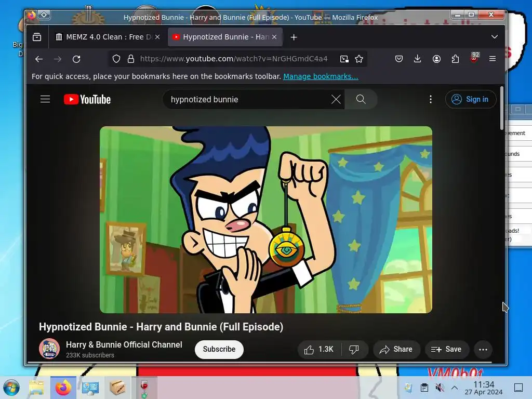Open Firefox application hamburger menu
The height and width of the screenshot is (399, 532).
click(x=493, y=59)
